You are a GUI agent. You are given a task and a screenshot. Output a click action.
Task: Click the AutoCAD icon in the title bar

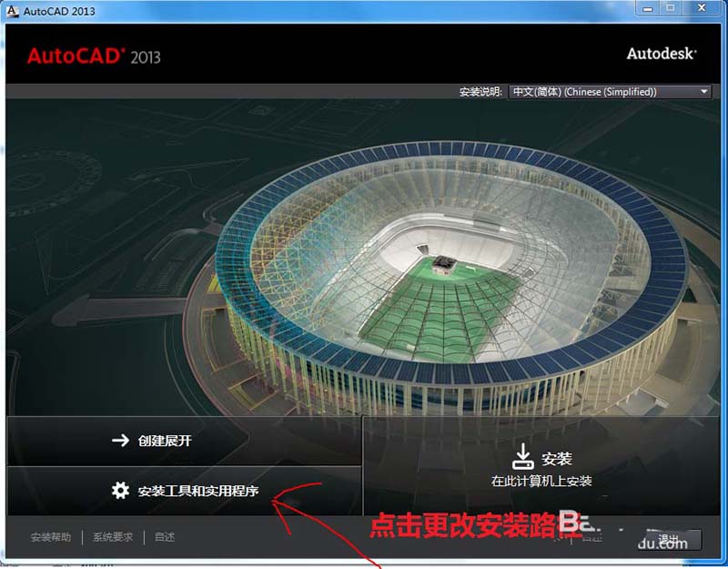[x=12, y=11]
